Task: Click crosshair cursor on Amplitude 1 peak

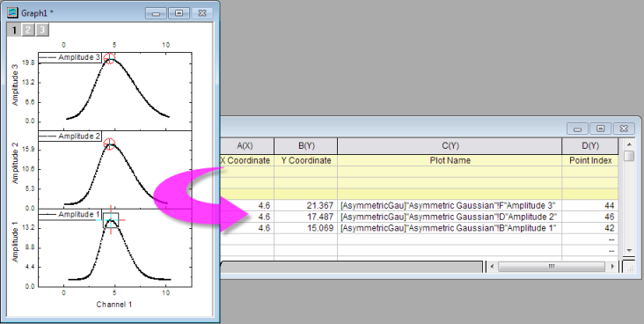Action: click(111, 220)
